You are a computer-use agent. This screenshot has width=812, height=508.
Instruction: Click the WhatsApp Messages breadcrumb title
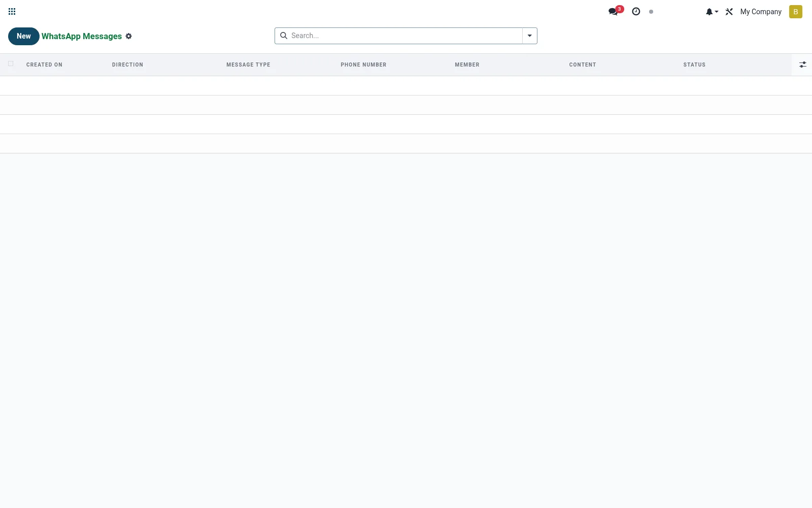click(x=82, y=36)
